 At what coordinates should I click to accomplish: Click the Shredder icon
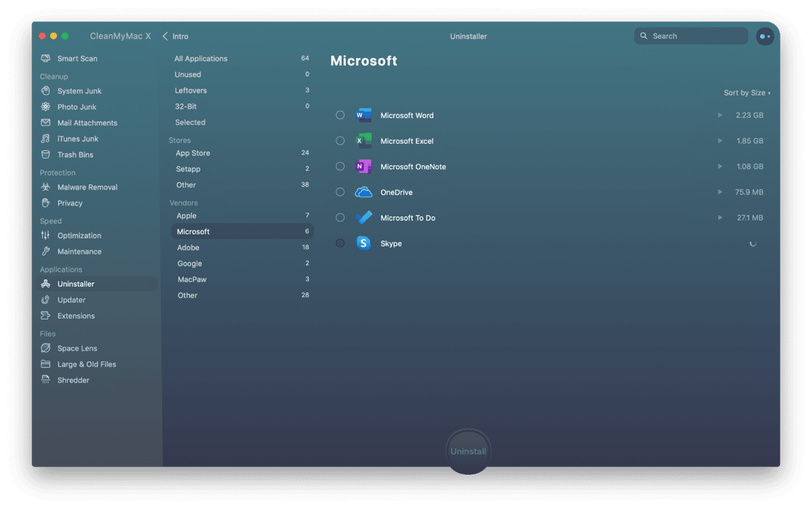(45, 380)
